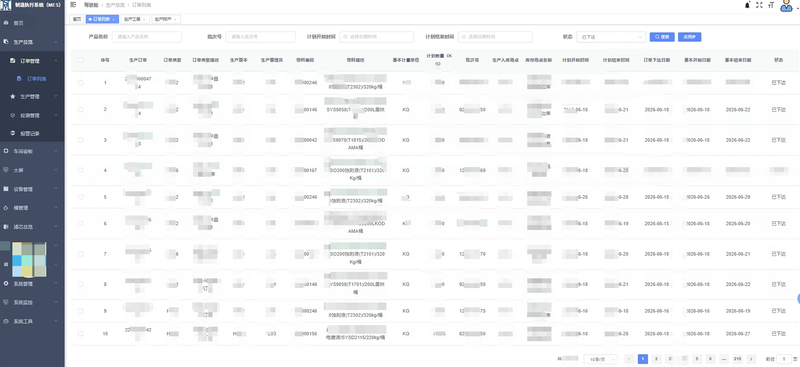
Task: Click the blue button beside 搜索
Action: coord(689,37)
